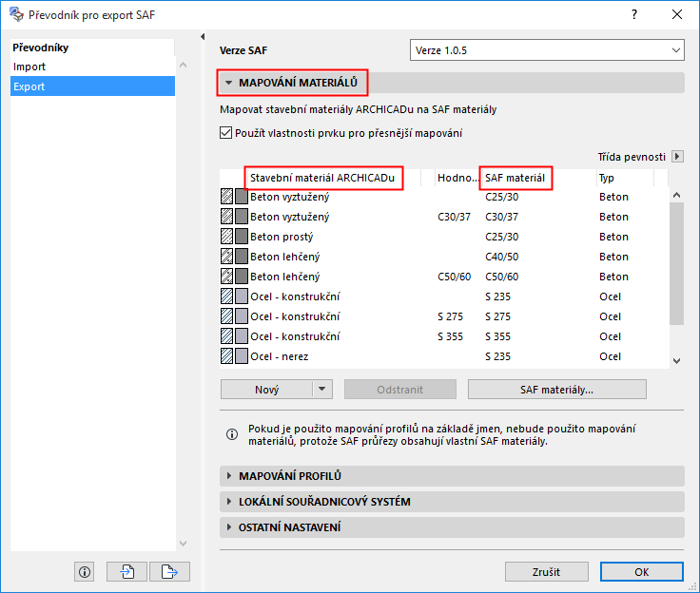Click the info icon beside the profile mapping note
Screen dimensions: 700x593
(232, 434)
